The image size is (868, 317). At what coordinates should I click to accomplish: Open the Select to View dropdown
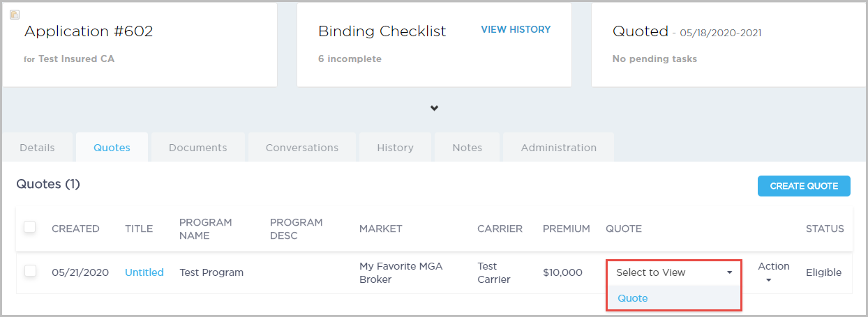[673, 272]
